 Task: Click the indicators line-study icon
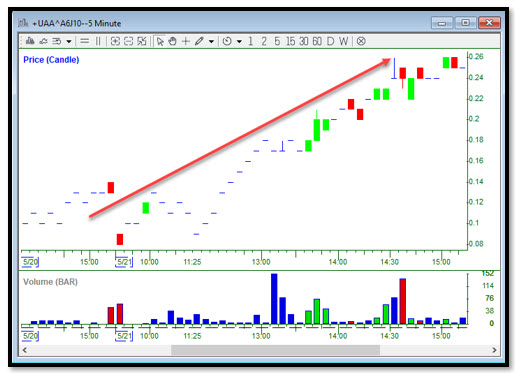click(43, 41)
